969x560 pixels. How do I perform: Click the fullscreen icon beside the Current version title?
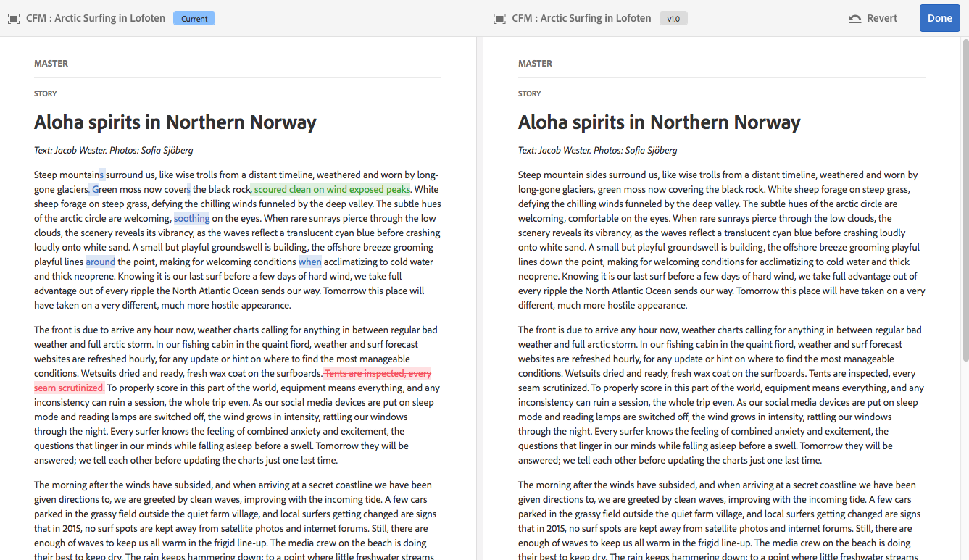pyautogui.click(x=14, y=18)
